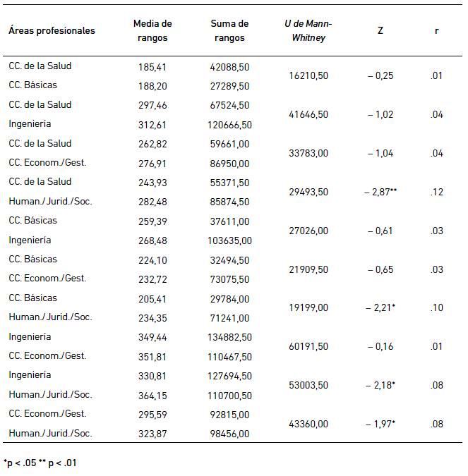
Task: Select the "Media de rangos" column header
Action: [152, 30]
